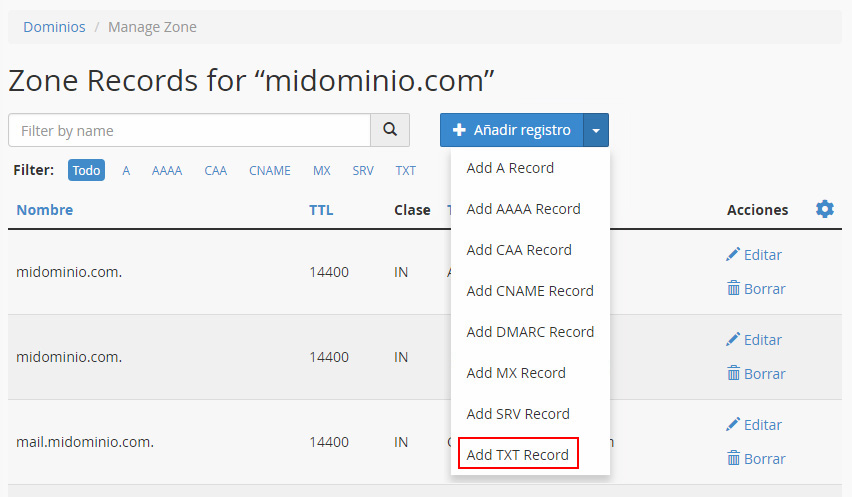Select the Todo filter
This screenshot has height=497, width=852.
point(86,171)
